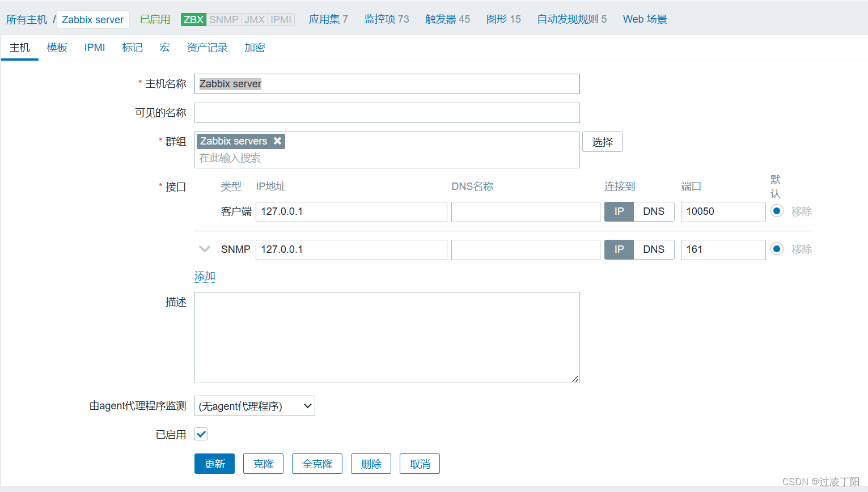Focus the 可见的名称 input field
This screenshot has width=868, height=492.
point(387,113)
